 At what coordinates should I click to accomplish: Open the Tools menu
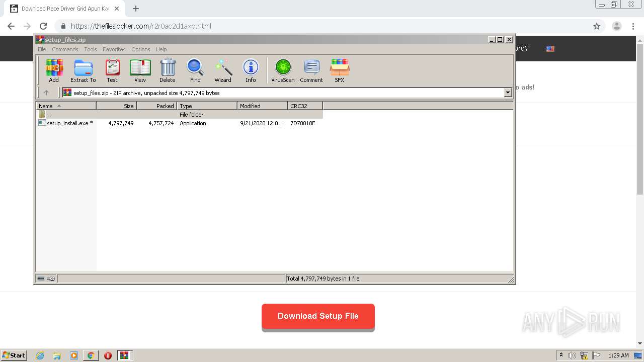[91, 49]
